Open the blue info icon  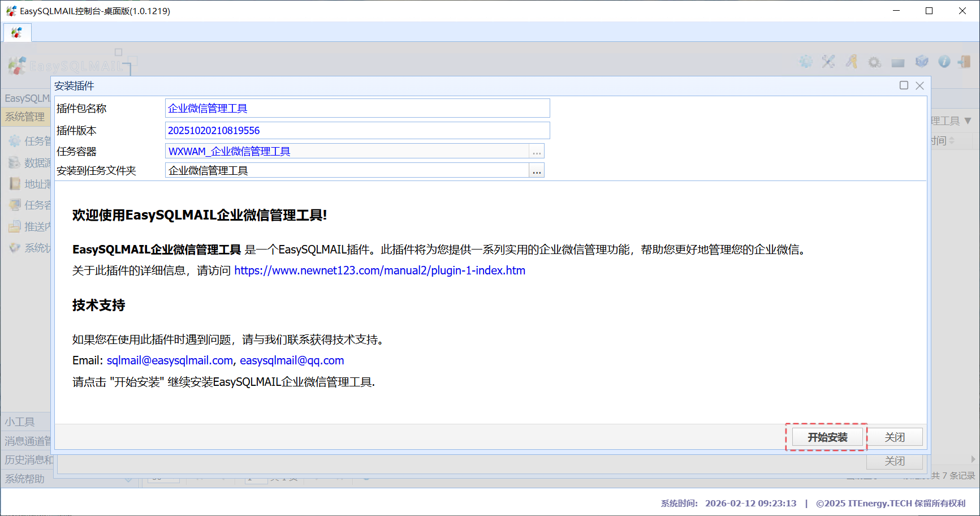[944, 62]
